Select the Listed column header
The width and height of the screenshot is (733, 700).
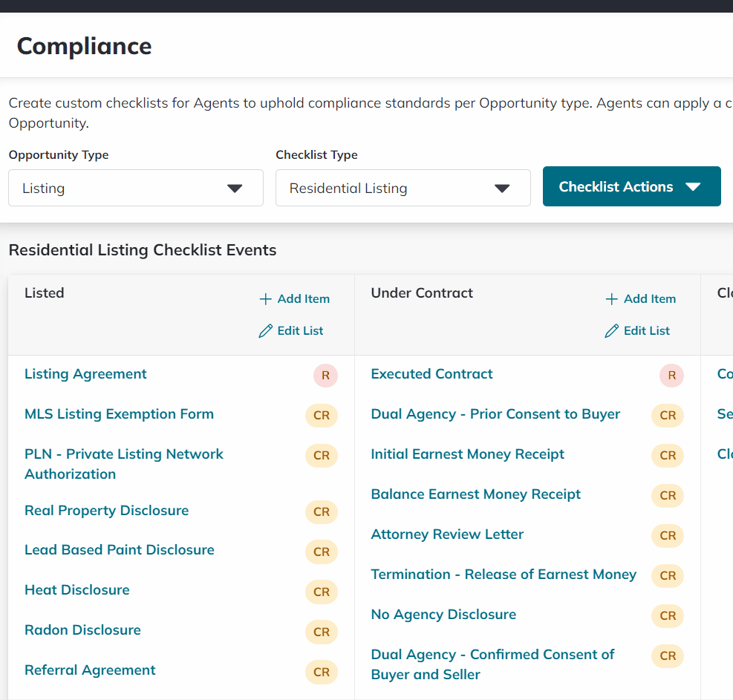[x=44, y=293]
